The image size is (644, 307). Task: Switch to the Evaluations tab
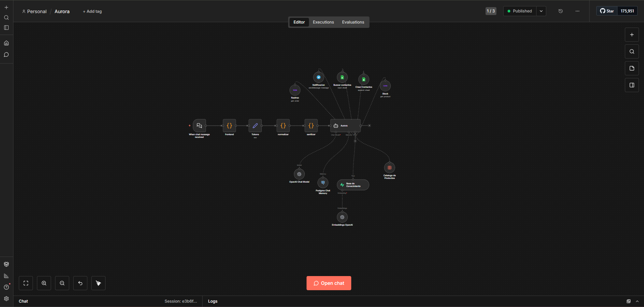pyautogui.click(x=353, y=22)
